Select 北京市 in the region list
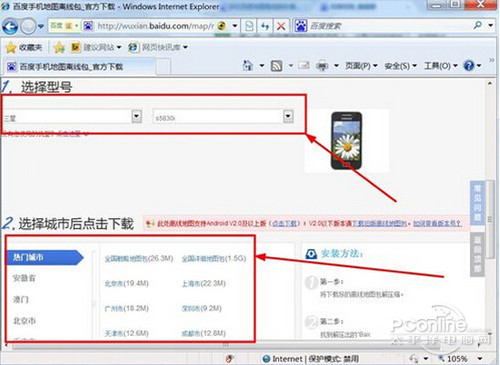The width and height of the screenshot is (500, 365). [24, 321]
